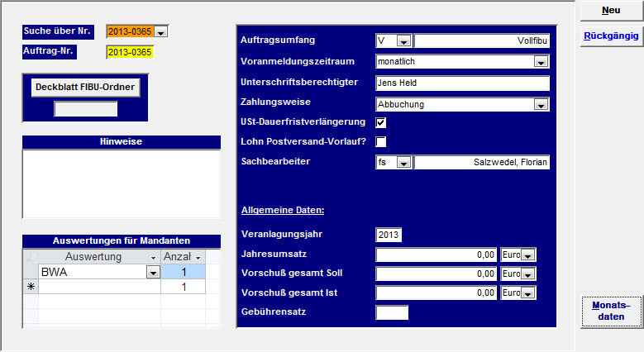This screenshot has width=644, height=352.
Task: Click the Gebührensatz input field
Action: pos(392,312)
